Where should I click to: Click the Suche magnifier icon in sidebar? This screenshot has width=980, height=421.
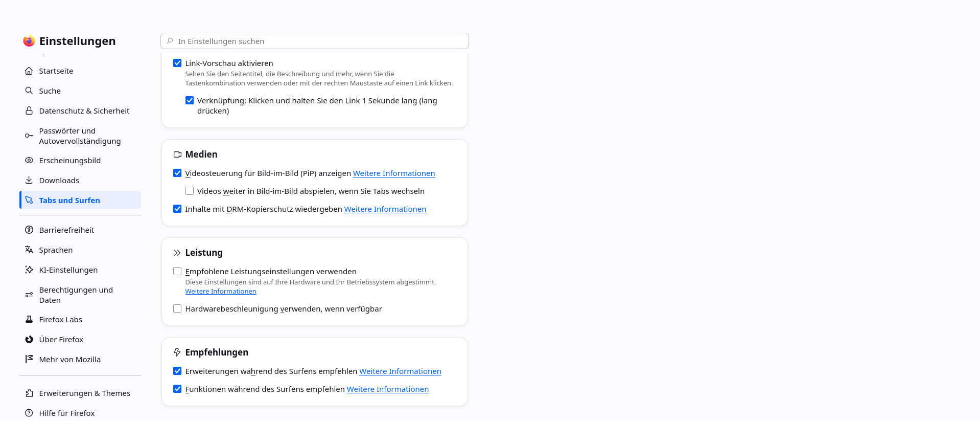tap(29, 91)
